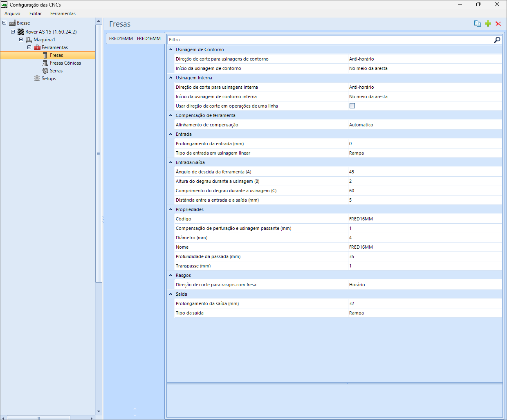Select FRED16MM - FRED16MM list entry
Image resolution: width=507 pixels, height=420 pixels.
pyautogui.click(x=135, y=38)
